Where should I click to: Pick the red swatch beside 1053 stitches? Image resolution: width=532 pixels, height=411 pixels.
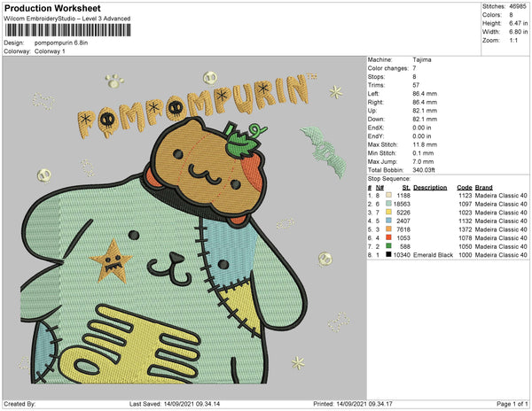point(388,238)
